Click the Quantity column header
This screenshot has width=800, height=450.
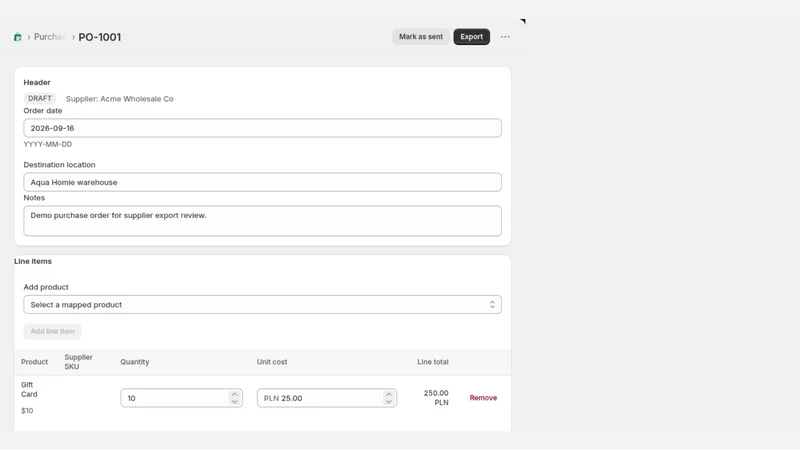tap(135, 362)
